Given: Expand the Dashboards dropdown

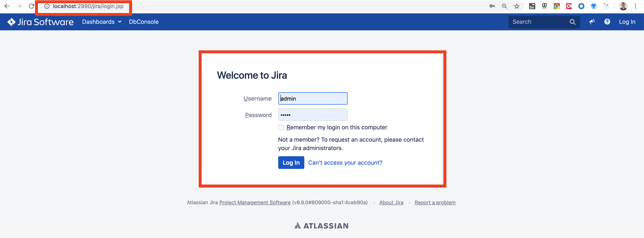Looking at the screenshot, I should [x=102, y=22].
